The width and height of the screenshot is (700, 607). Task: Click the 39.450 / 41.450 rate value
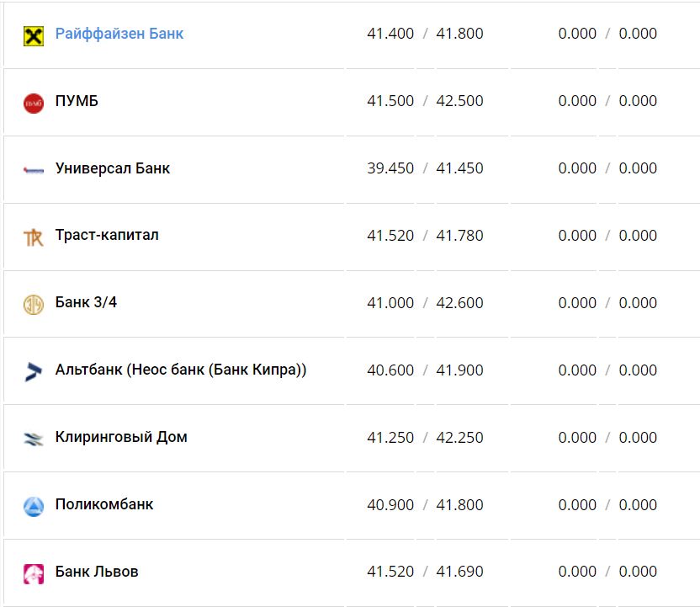pyautogui.click(x=425, y=168)
